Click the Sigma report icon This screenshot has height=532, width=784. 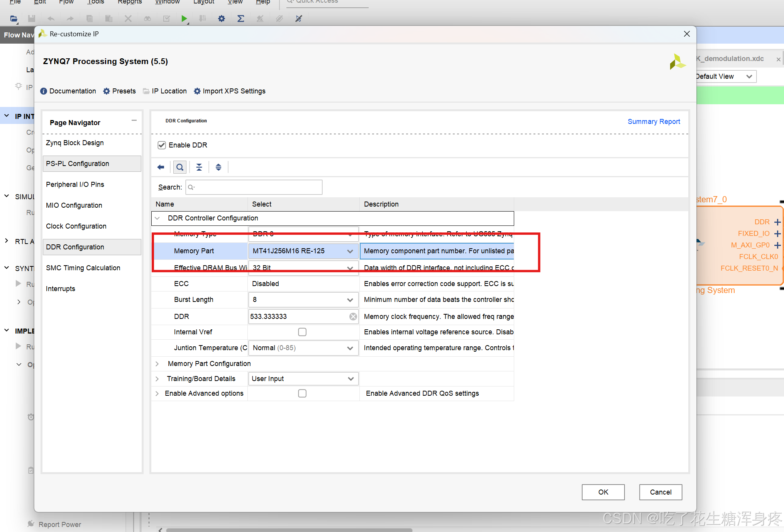coord(240,18)
